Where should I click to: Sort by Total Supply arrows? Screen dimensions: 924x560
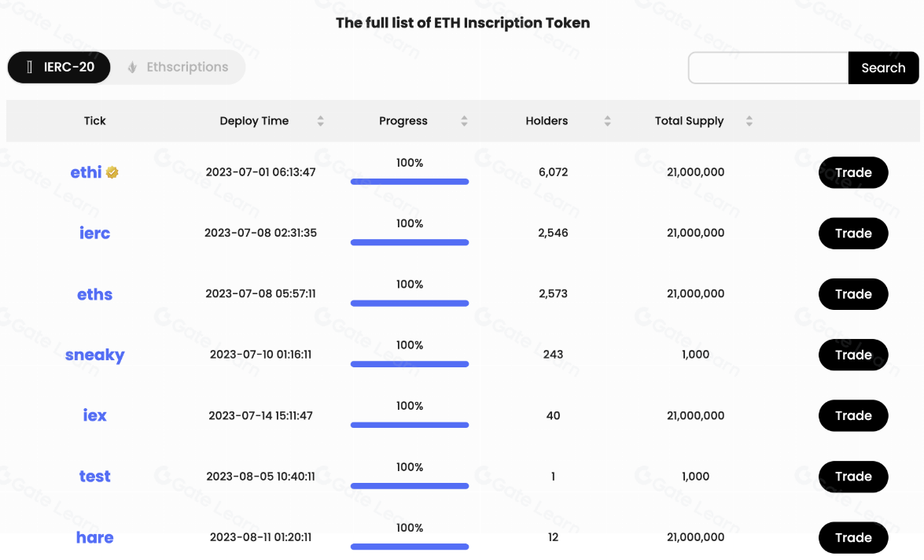click(749, 121)
